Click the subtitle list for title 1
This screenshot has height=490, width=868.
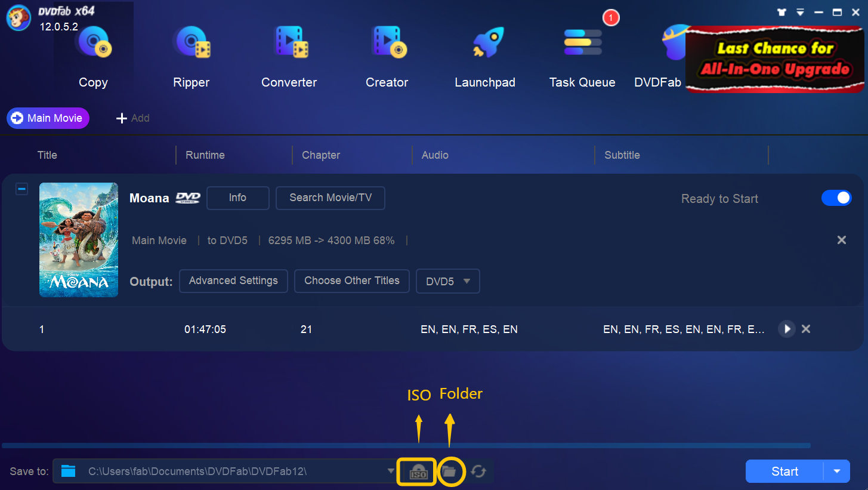[x=684, y=329]
